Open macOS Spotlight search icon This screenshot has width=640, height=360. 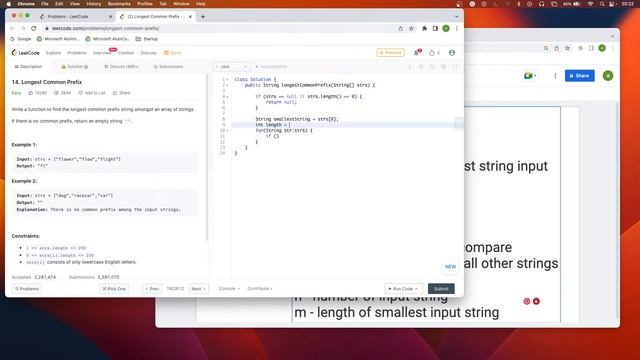[602, 4]
